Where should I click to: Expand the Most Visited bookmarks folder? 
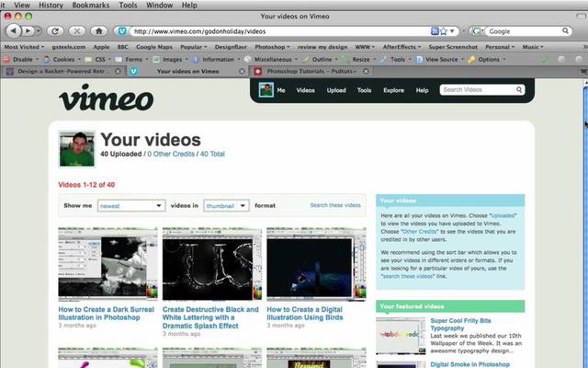(x=24, y=47)
